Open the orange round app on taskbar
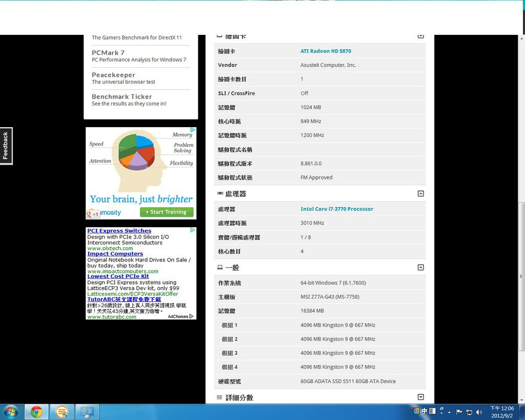 [62, 412]
